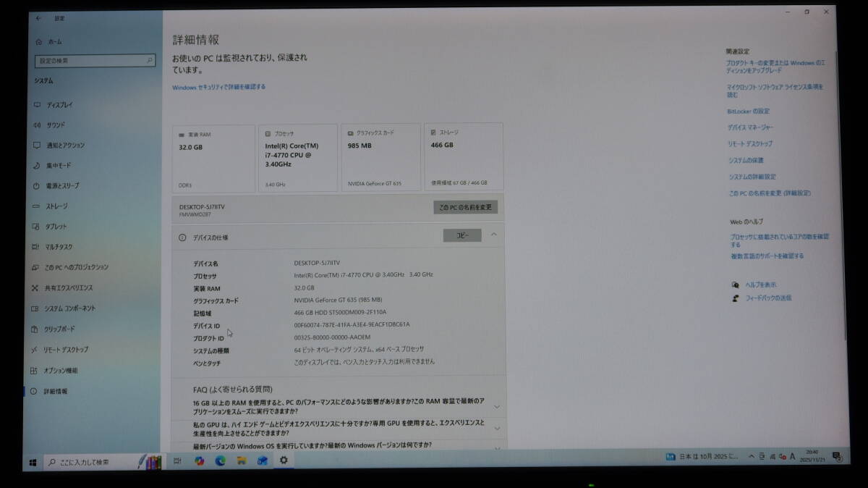The height and width of the screenshot is (488, 868).
Task: Click the Settings gear taskbar icon
Action: (284, 460)
